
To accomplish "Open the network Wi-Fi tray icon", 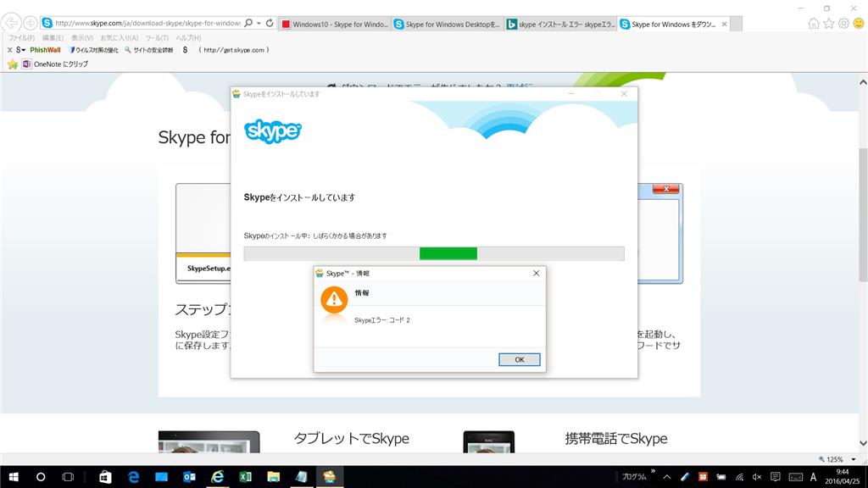I will [739, 477].
